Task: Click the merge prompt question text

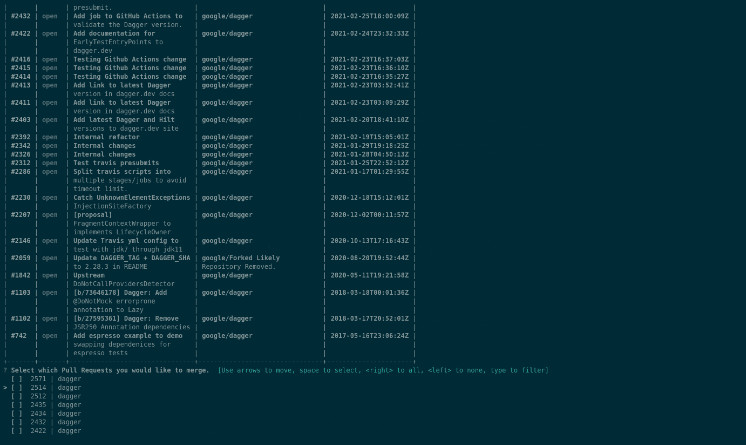Action: tap(110, 370)
